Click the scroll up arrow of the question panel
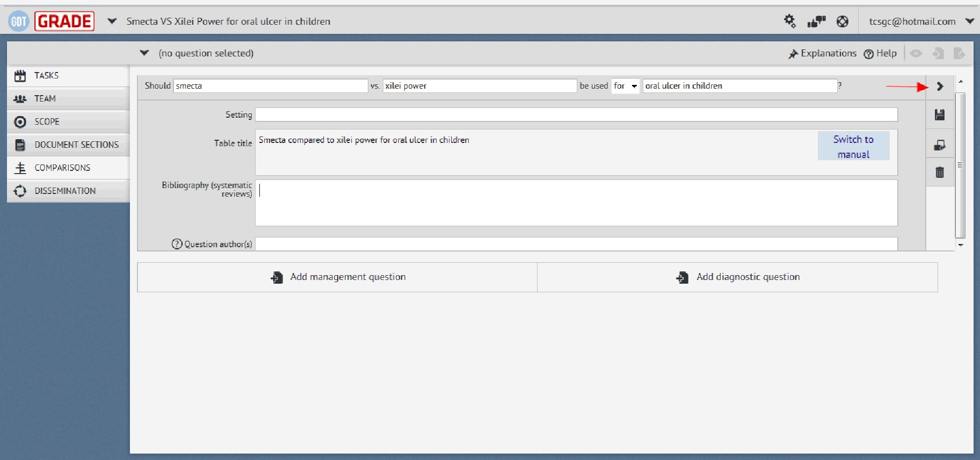The width and height of the screenshot is (980, 460). point(961,82)
